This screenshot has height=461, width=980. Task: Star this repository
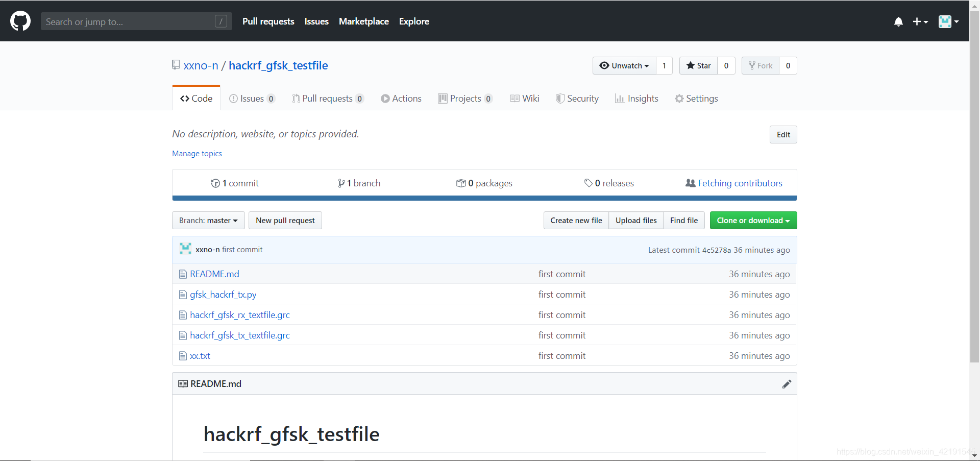[x=698, y=65]
